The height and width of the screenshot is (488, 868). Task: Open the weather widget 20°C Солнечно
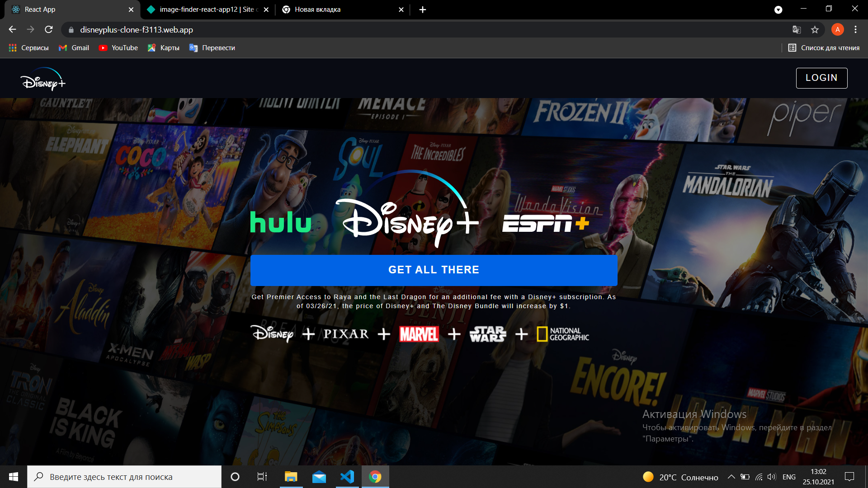(680, 477)
